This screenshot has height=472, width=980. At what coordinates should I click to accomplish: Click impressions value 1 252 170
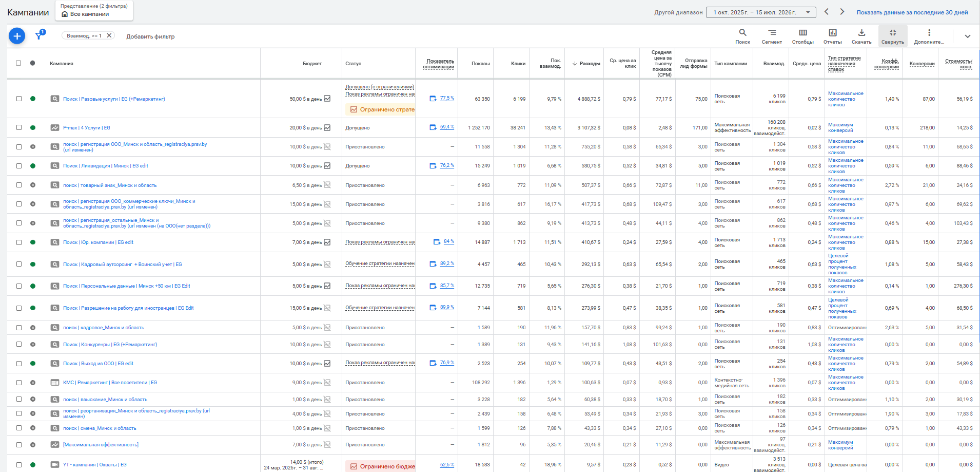(479, 128)
